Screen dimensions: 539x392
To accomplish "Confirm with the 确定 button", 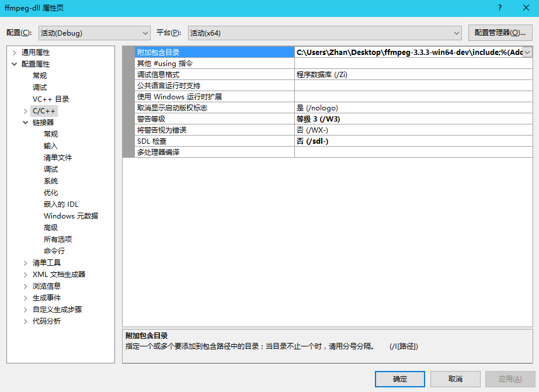I will 400,379.
